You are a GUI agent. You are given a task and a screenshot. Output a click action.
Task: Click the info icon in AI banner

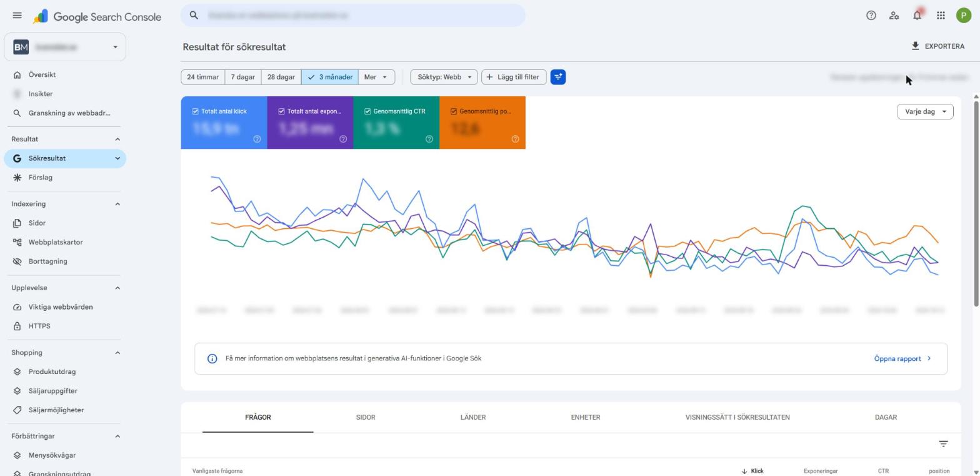[x=212, y=358]
